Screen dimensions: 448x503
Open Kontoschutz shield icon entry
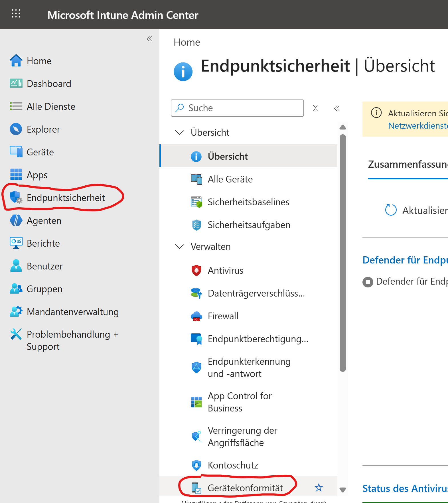(x=196, y=465)
